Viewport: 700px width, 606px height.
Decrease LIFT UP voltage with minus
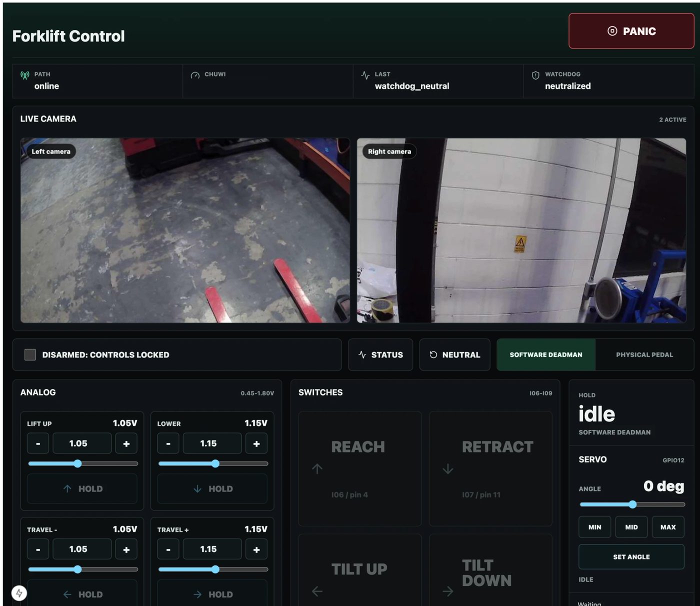(38, 443)
